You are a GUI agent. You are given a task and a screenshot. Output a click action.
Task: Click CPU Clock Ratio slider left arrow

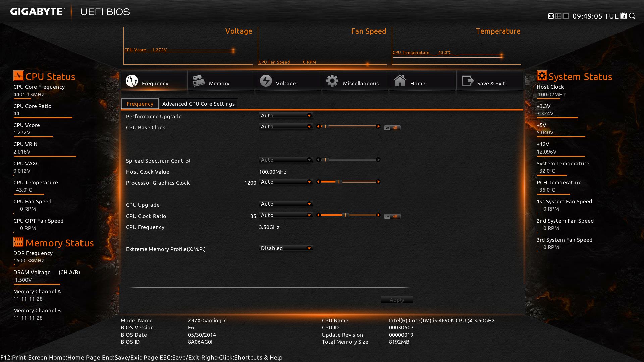318,215
